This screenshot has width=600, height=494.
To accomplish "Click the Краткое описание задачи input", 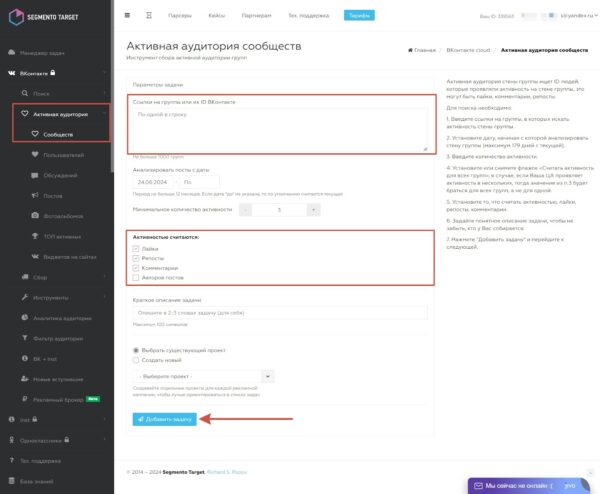I will 280,313.
